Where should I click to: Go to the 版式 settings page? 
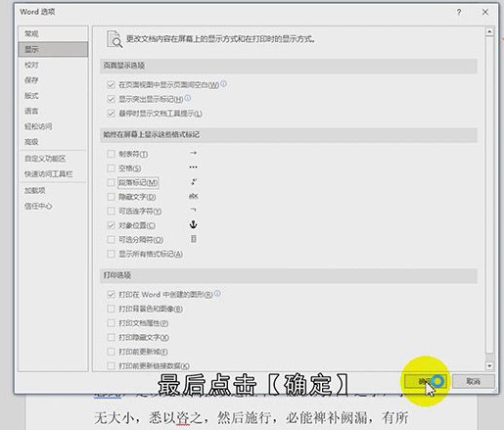53,95
